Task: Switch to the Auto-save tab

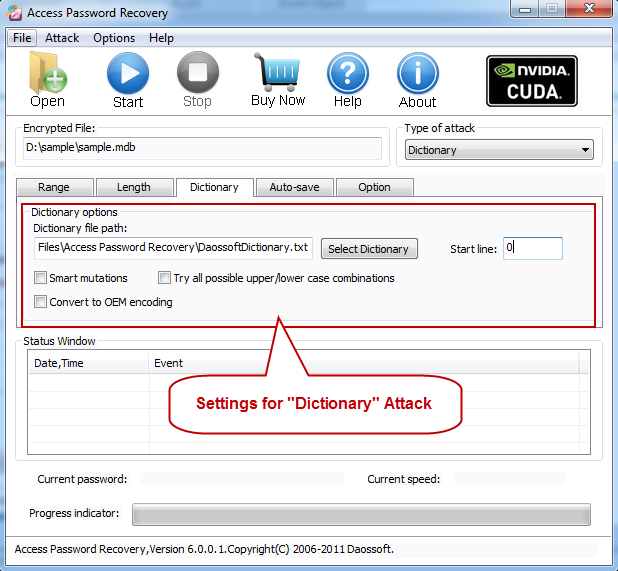Action: (295, 187)
